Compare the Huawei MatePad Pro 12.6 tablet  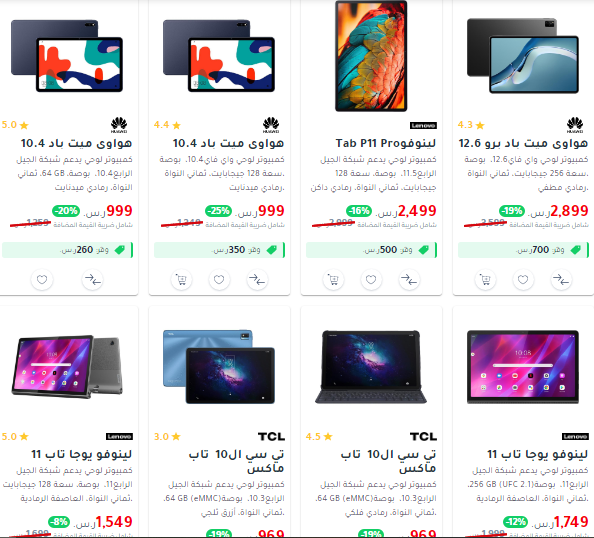[x=561, y=280]
